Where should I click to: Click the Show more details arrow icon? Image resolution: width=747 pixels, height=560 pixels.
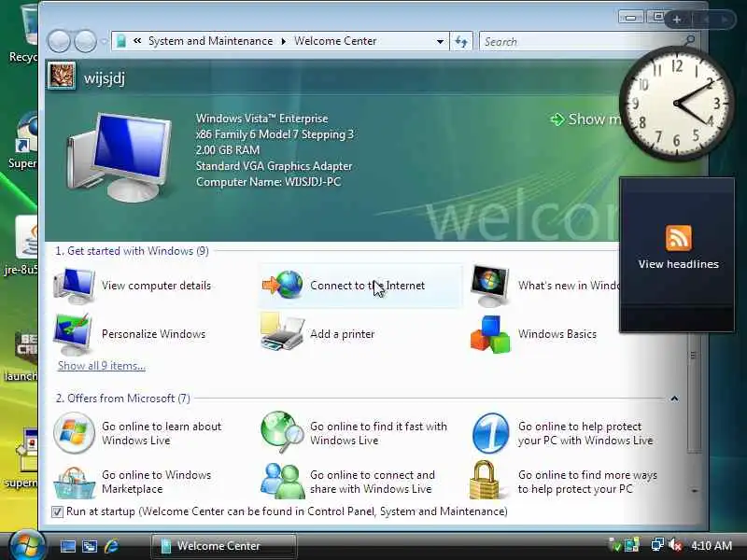(x=557, y=119)
